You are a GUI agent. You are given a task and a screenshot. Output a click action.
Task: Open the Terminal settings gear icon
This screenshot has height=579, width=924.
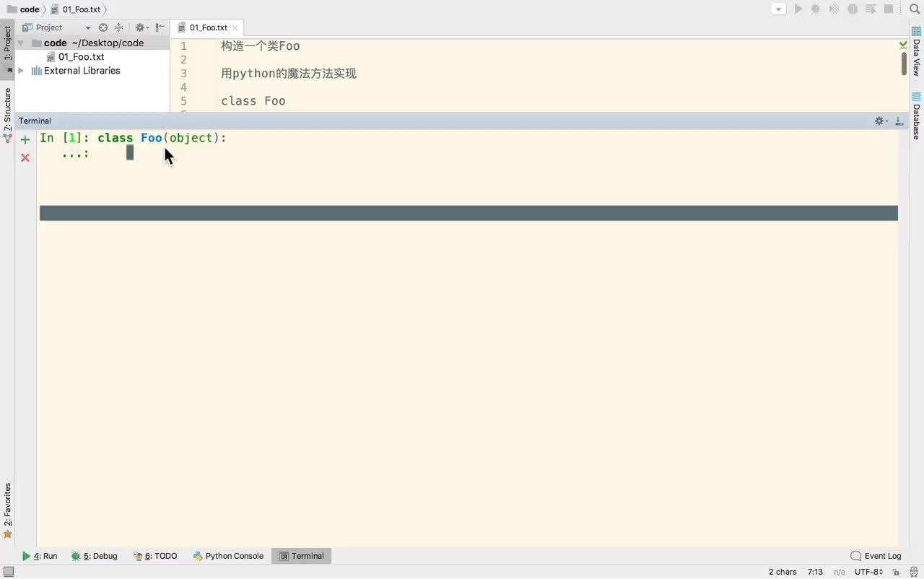tap(878, 121)
